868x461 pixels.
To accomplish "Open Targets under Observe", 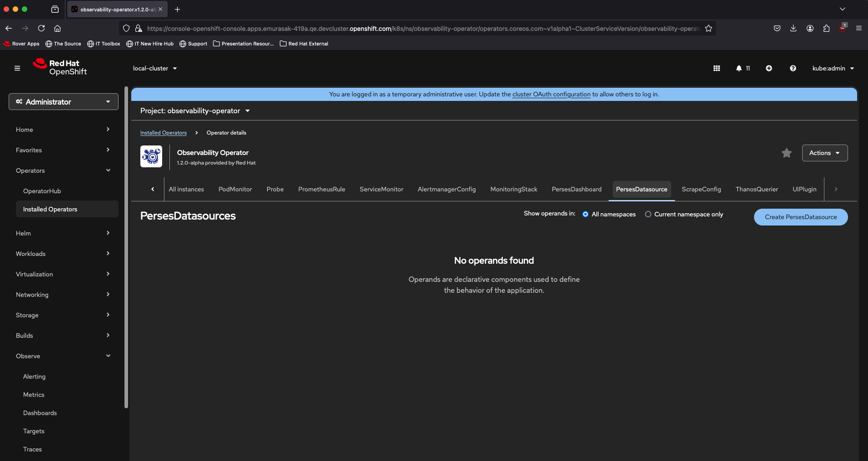I will click(x=67, y=431).
